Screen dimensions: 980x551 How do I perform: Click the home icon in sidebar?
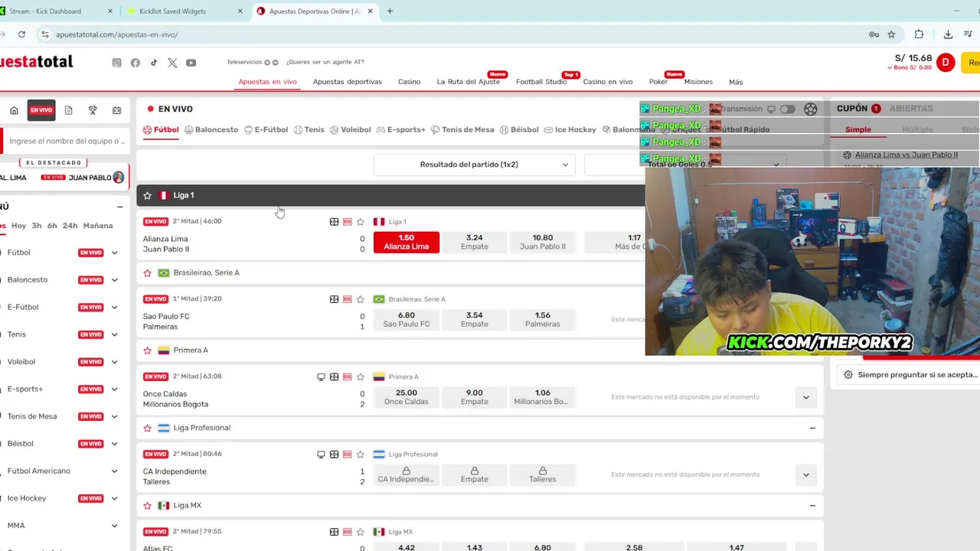pos(14,110)
